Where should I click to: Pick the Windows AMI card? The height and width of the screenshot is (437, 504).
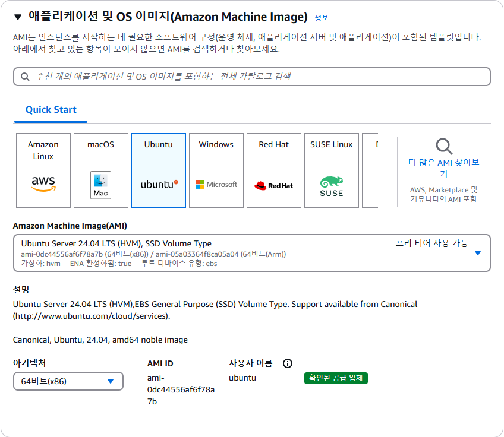(x=216, y=170)
